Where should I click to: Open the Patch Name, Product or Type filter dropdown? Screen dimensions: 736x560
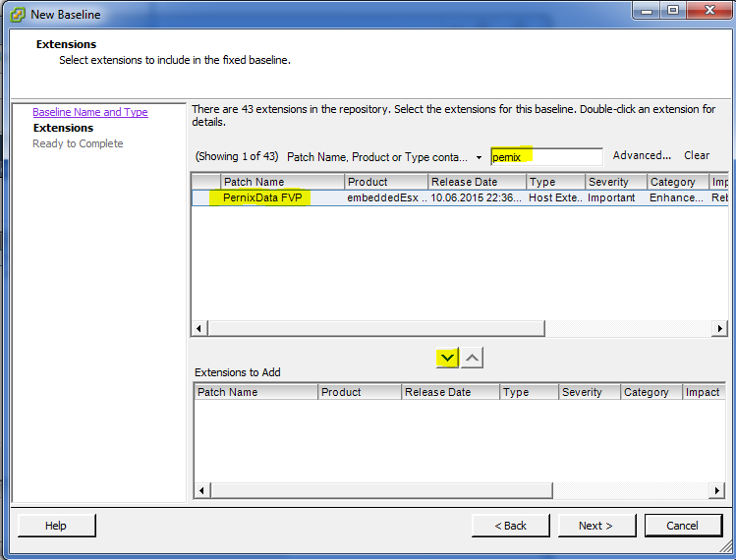pyautogui.click(x=479, y=157)
